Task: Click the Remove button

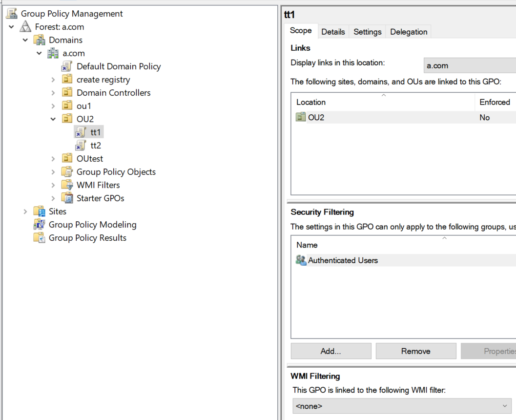Action: [x=415, y=351]
